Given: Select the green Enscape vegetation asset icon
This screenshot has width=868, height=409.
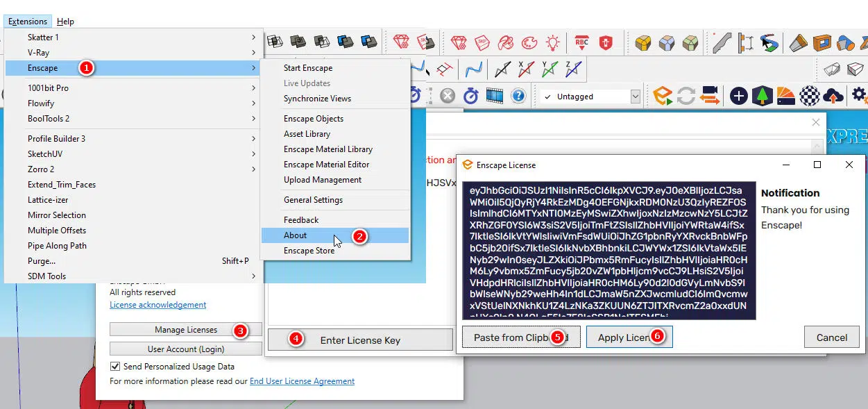Looking at the screenshot, I should [762, 95].
